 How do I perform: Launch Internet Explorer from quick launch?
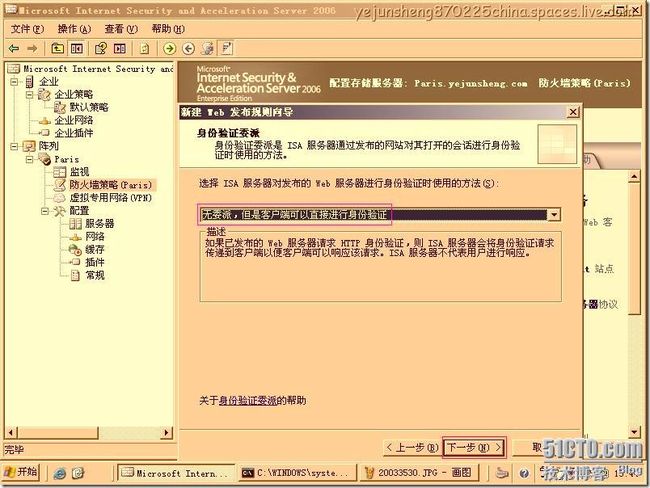[x=59, y=473]
